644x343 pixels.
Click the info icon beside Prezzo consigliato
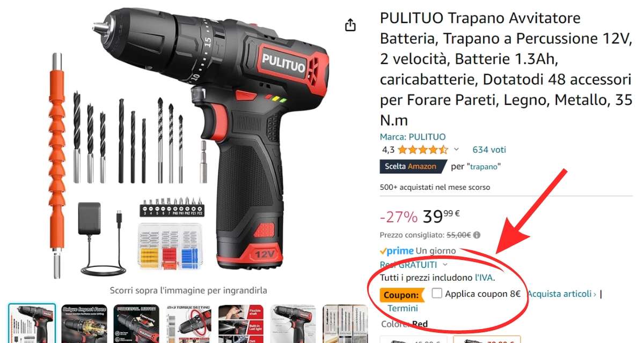pyautogui.click(x=477, y=235)
